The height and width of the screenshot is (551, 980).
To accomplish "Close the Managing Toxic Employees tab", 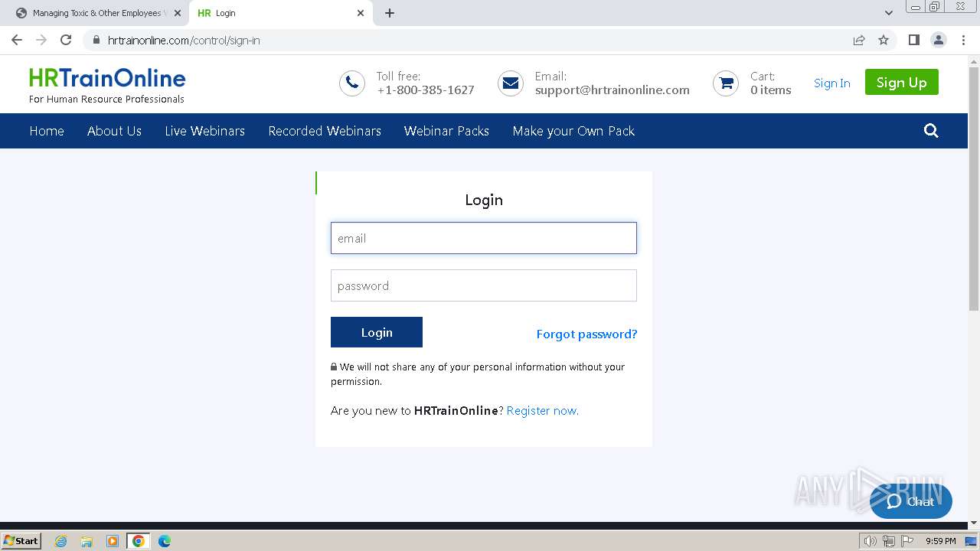I will coord(178,13).
